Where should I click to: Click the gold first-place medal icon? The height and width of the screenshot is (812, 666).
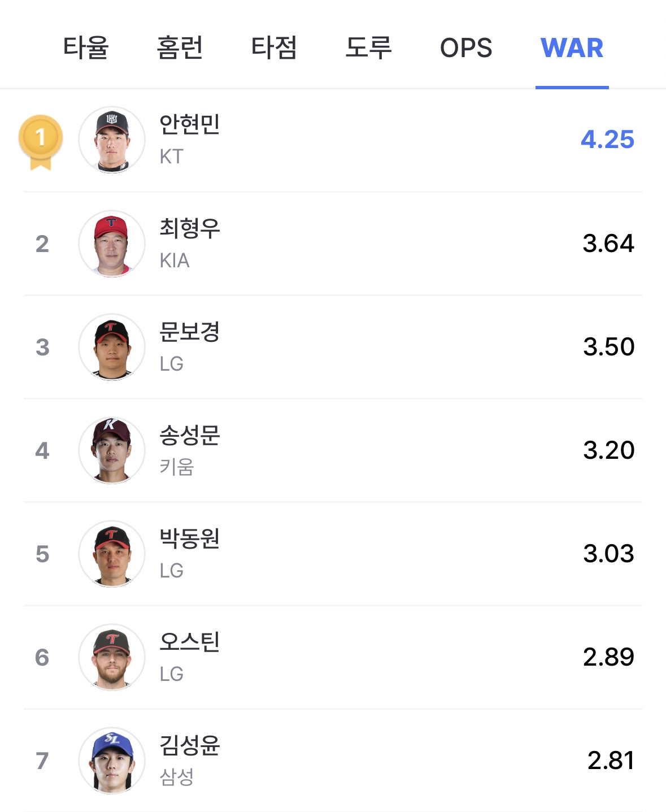[x=41, y=141]
